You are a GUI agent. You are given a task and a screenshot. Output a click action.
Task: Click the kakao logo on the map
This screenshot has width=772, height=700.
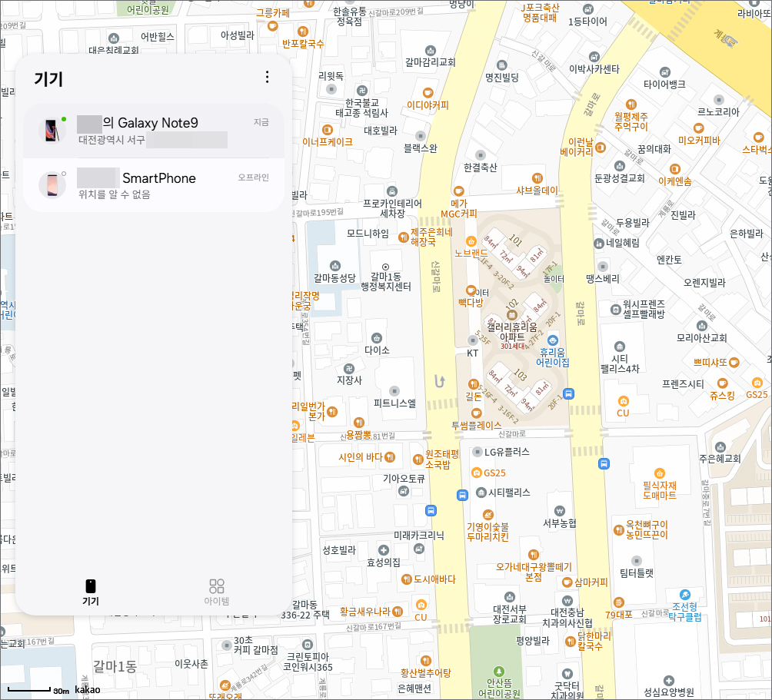point(88,690)
